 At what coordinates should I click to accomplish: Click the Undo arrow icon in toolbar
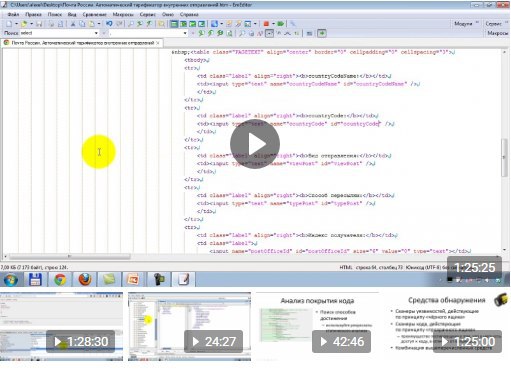(109, 24)
